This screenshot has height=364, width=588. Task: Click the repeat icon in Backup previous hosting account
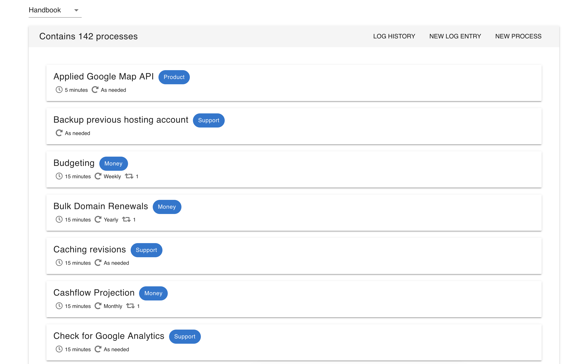click(59, 133)
